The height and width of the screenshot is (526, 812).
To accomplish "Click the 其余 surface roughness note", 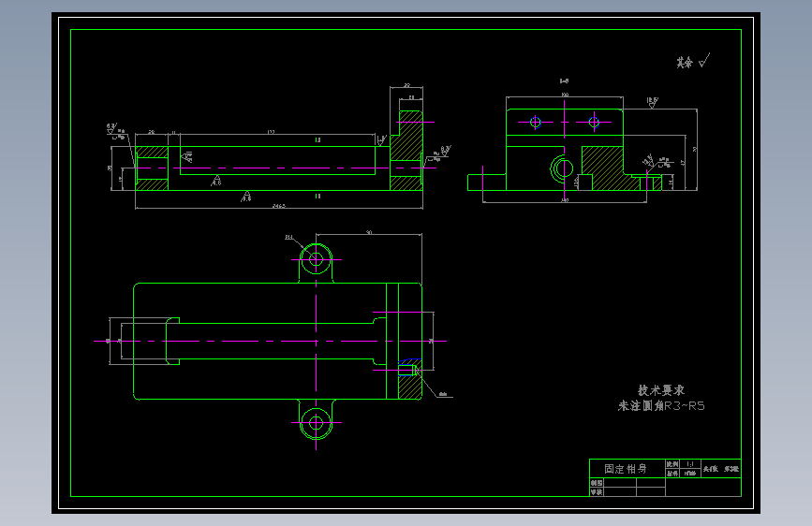I will pyautogui.click(x=693, y=61).
